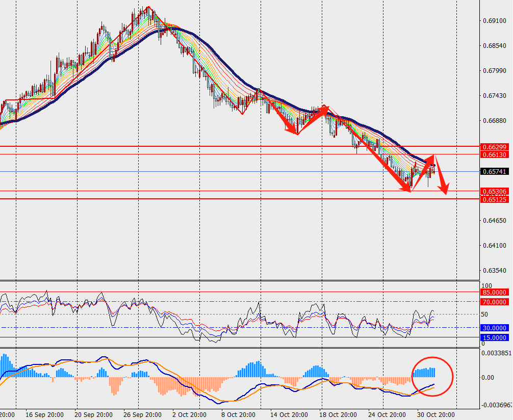The image size is (513, 420).
Task: Select the 0.64100 price axis label
Action: tap(494, 246)
